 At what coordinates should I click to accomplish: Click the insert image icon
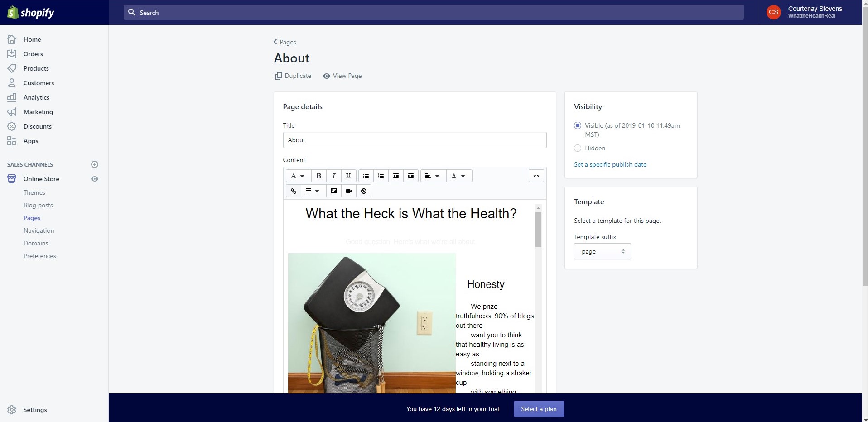point(334,191)
